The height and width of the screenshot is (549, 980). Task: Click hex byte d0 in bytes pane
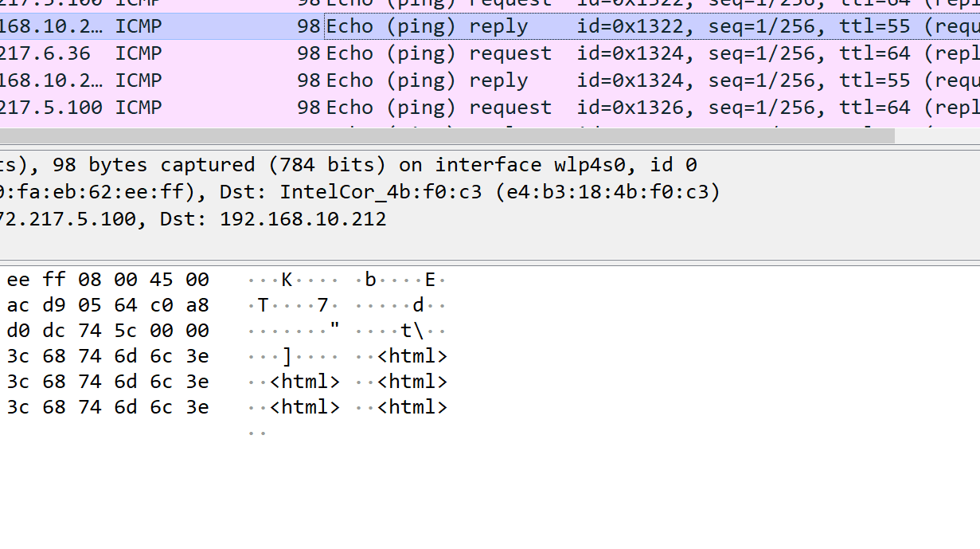tap(18, 331)
